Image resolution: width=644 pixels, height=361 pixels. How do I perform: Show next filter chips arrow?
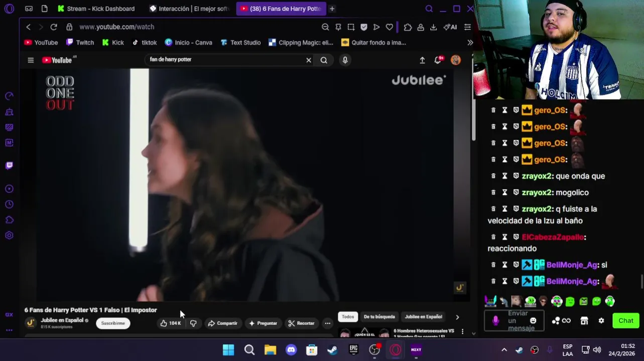[x=457, y=317]
